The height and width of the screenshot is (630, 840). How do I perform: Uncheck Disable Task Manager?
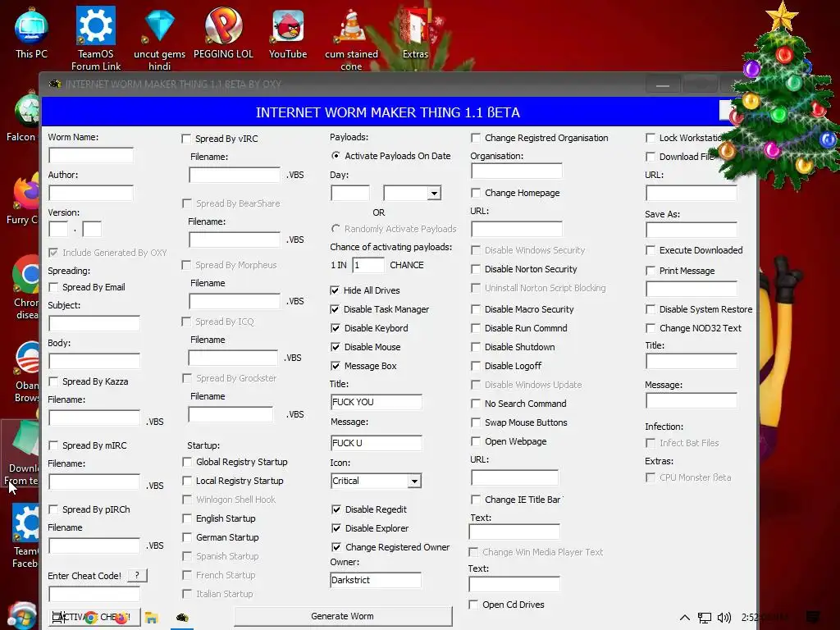pyautogui.click(x=335, y=309)
